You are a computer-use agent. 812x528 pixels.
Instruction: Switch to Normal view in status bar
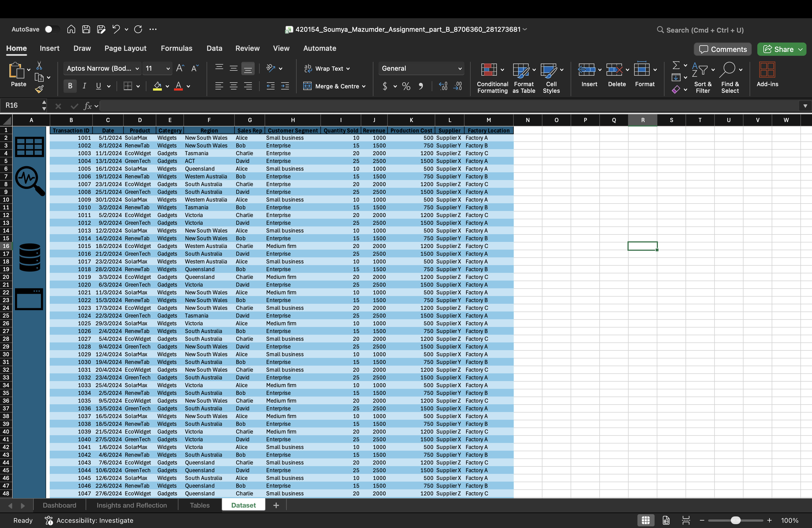(x=645, y=520)
